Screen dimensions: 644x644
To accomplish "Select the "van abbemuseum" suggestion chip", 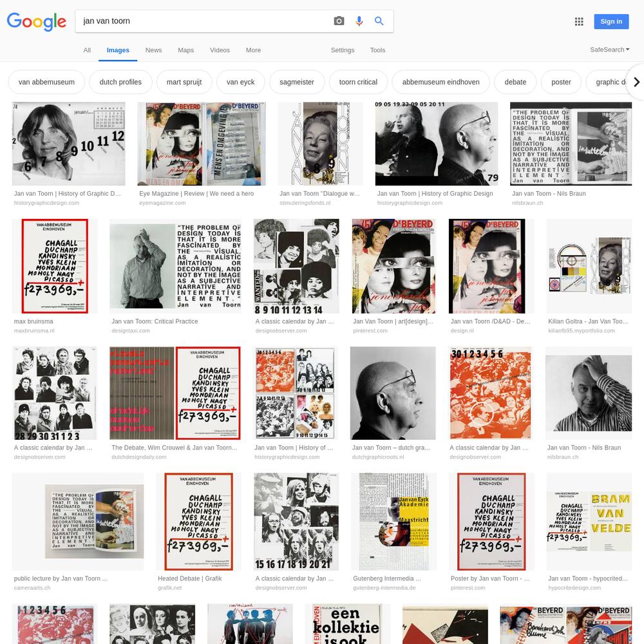I will pyautogui.click(x=46, y=82).
